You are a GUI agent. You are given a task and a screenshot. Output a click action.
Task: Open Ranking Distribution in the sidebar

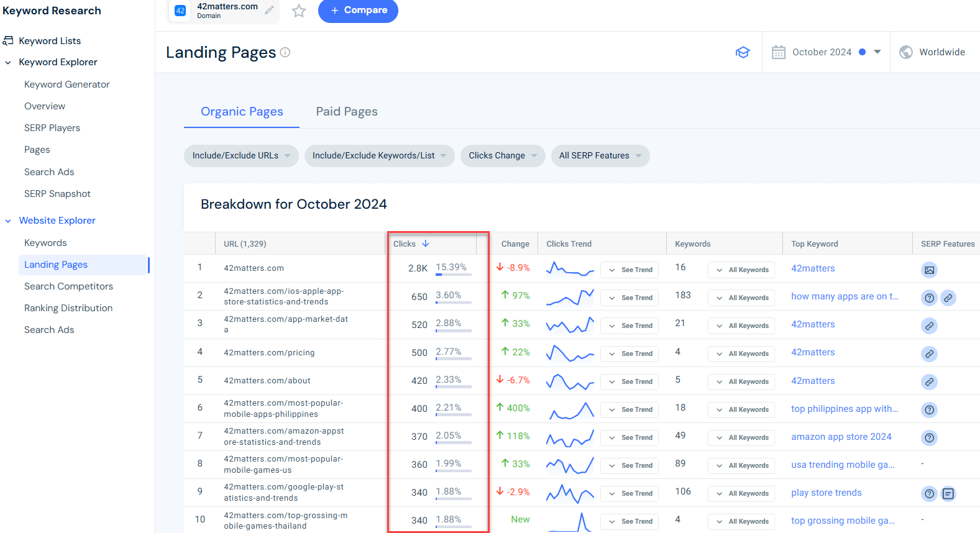[x=68, y=308]
